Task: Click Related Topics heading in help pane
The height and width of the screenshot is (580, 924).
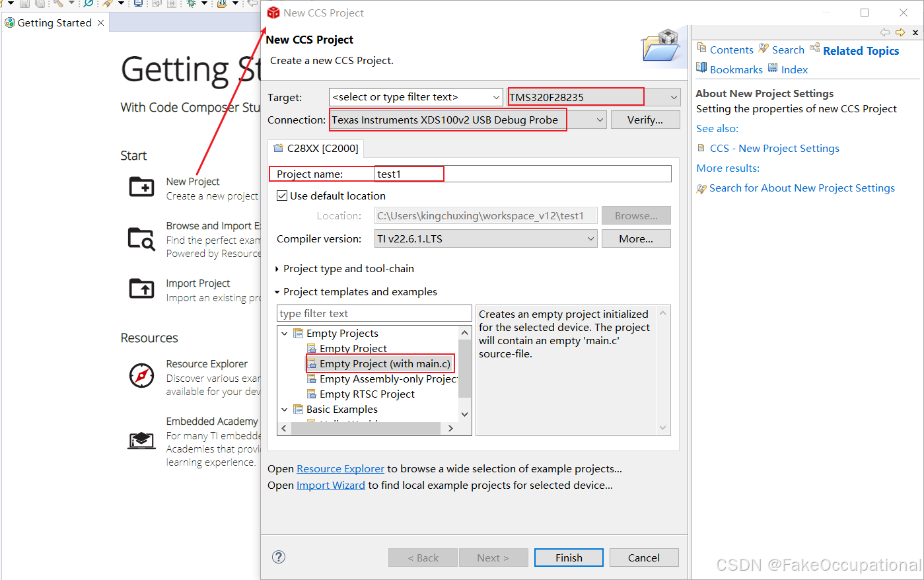Action: (861, 51)
